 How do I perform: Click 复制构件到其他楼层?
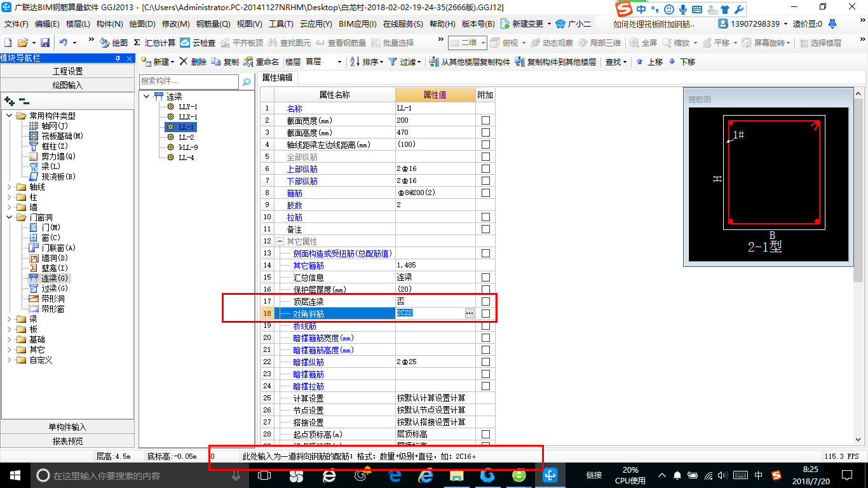click(x=555, y=62)
